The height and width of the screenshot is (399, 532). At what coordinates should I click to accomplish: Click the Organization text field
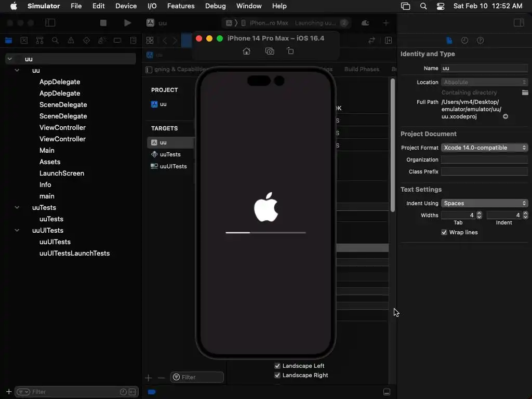485,160
